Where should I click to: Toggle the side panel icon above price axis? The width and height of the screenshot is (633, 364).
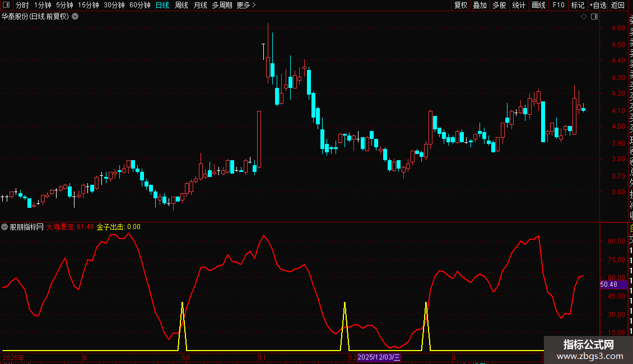click(x=594, y=17)
